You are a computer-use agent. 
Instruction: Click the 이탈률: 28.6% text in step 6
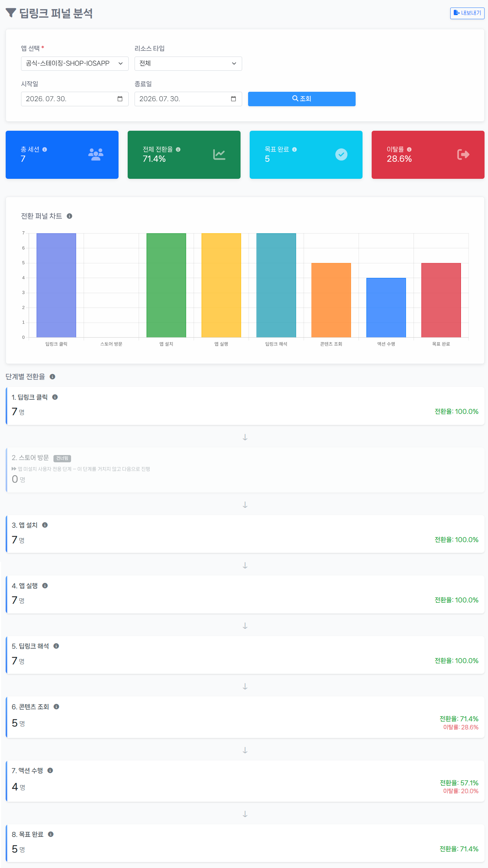point(461,727)
